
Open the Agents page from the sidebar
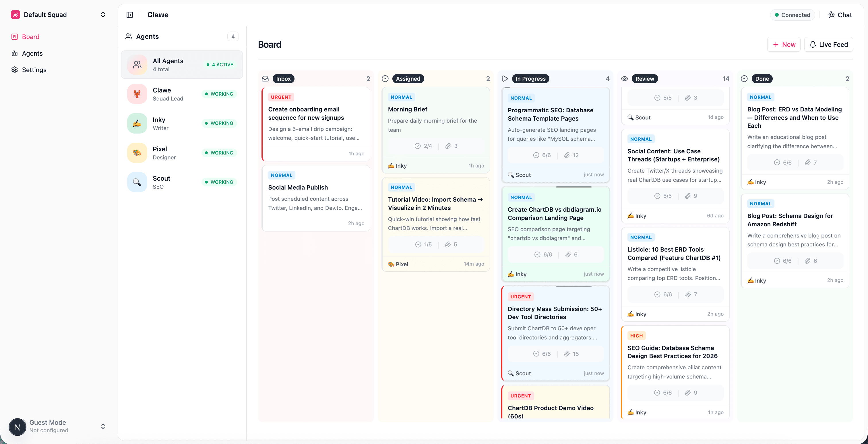[32, 53]
